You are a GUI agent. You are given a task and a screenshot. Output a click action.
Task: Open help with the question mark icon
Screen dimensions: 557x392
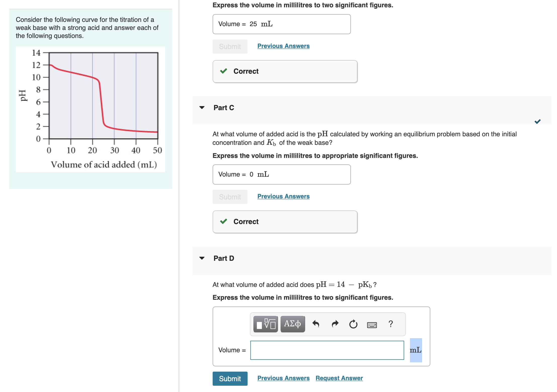(391, 324)
